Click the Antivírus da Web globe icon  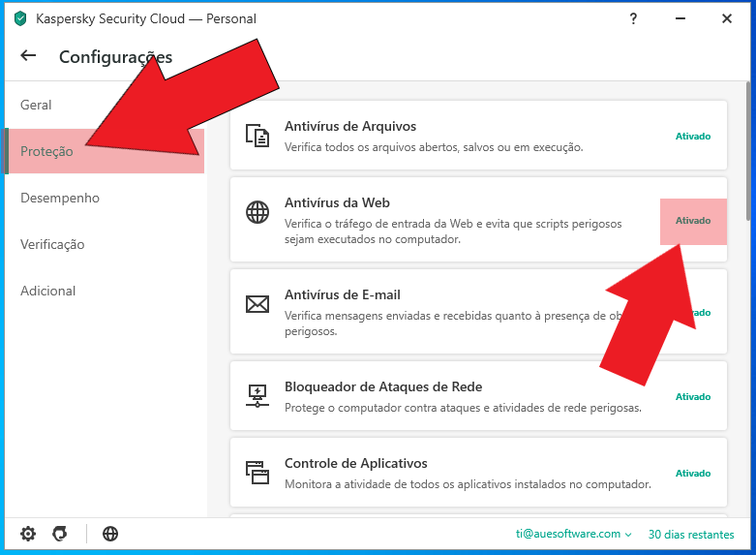[257, 213]
